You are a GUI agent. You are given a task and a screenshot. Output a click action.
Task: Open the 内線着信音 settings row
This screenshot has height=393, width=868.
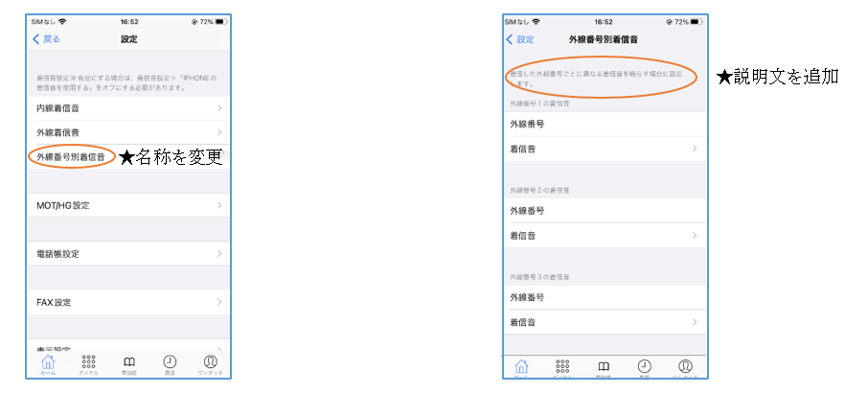tap(127, 108)
